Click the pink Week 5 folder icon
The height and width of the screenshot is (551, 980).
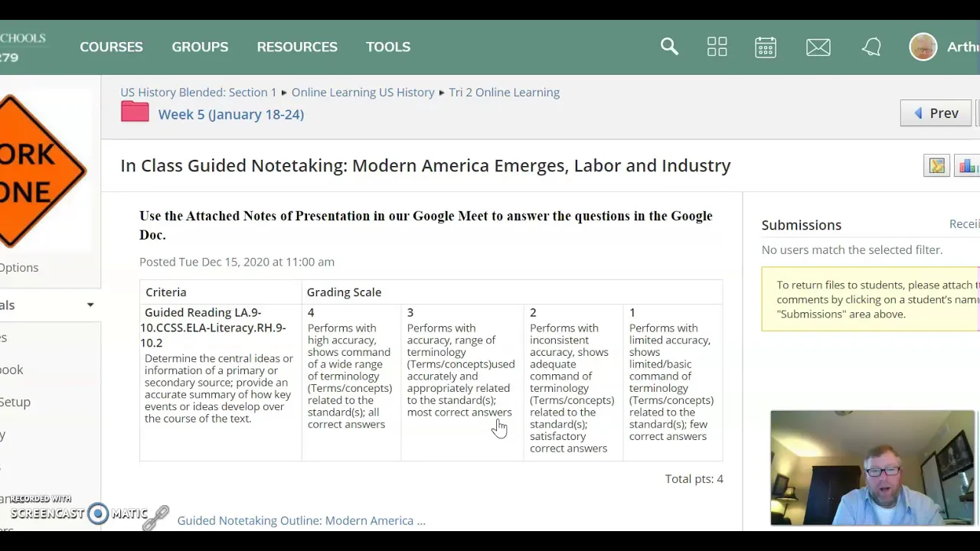(135, 112)
